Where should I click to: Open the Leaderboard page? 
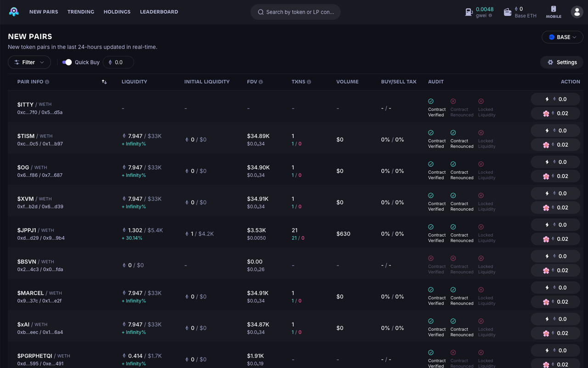(x=159, y=12)
